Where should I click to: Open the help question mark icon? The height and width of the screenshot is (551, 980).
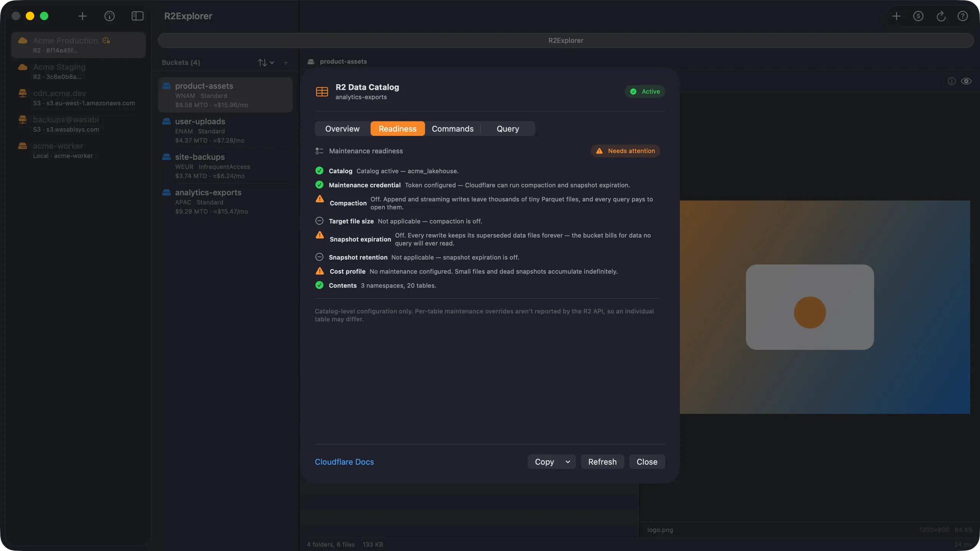963,16
